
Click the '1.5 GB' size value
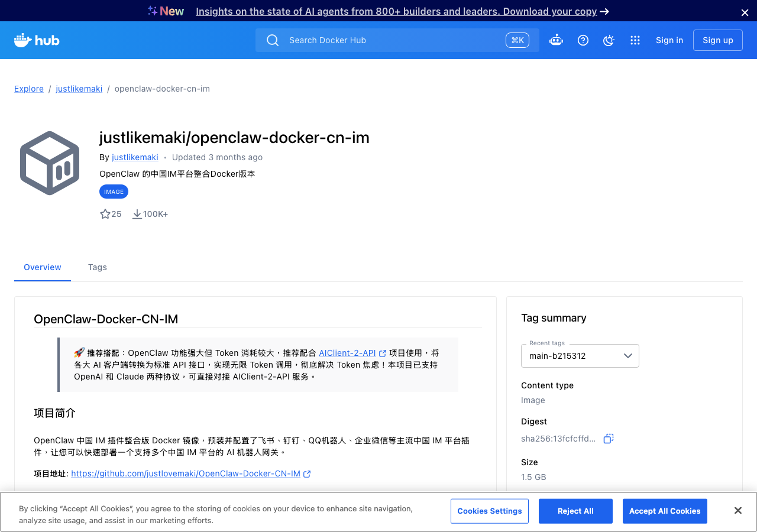(x=533, y=477)
